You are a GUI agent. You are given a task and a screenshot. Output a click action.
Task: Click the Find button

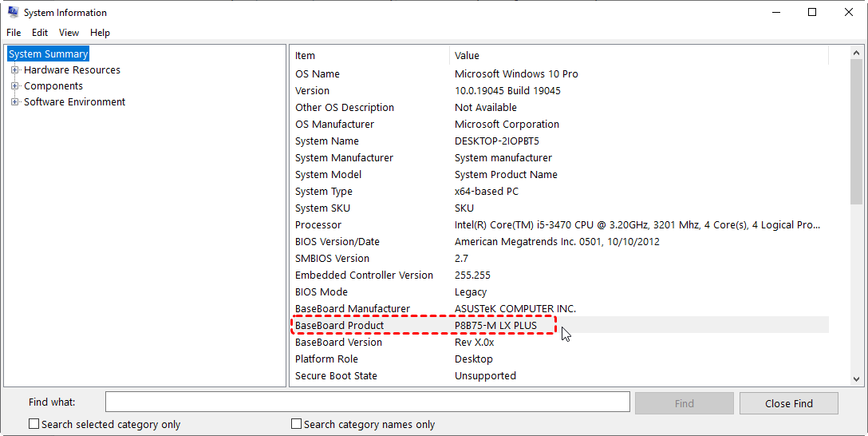[x=684, y=403]
